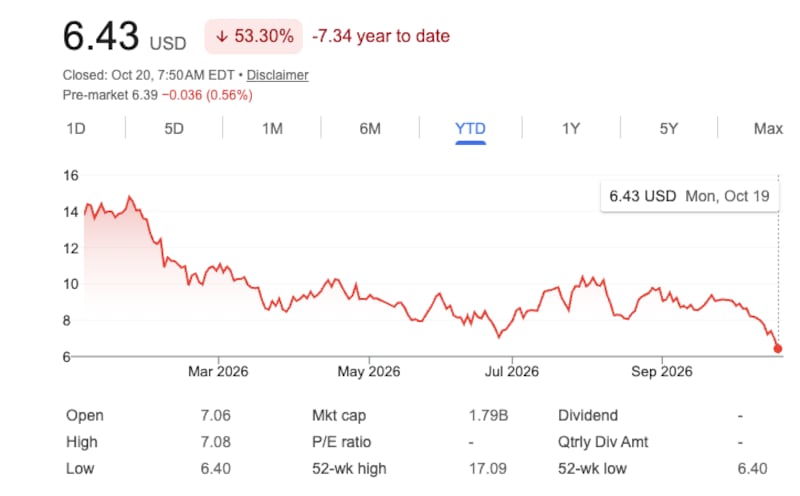The width and height of the screenshot is (800, 496).
Task: Click the Pre-market 6.39 price text
Action: [x=110, y=95]
